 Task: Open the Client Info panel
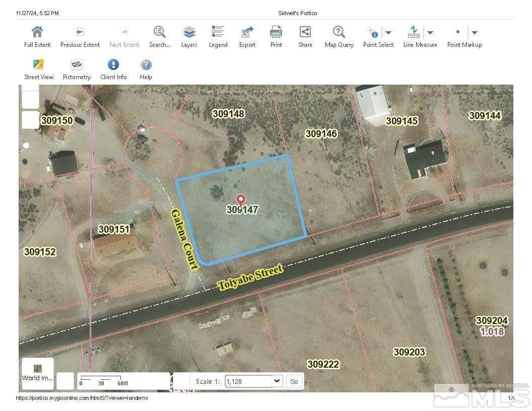113,65
